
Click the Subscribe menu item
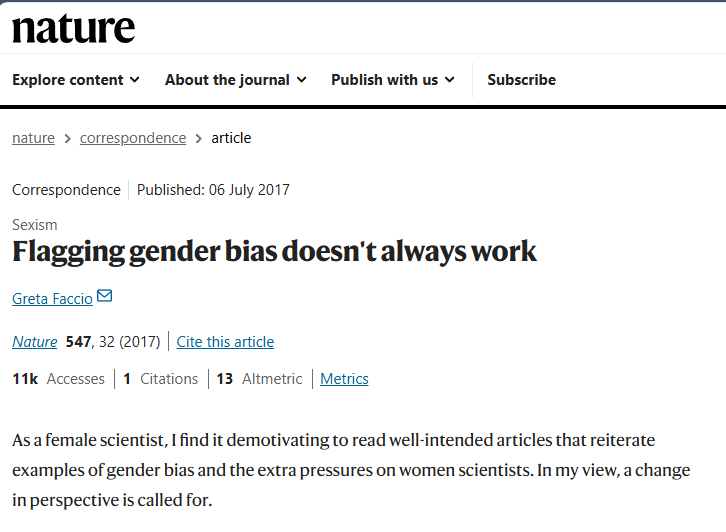click(521, 80)
